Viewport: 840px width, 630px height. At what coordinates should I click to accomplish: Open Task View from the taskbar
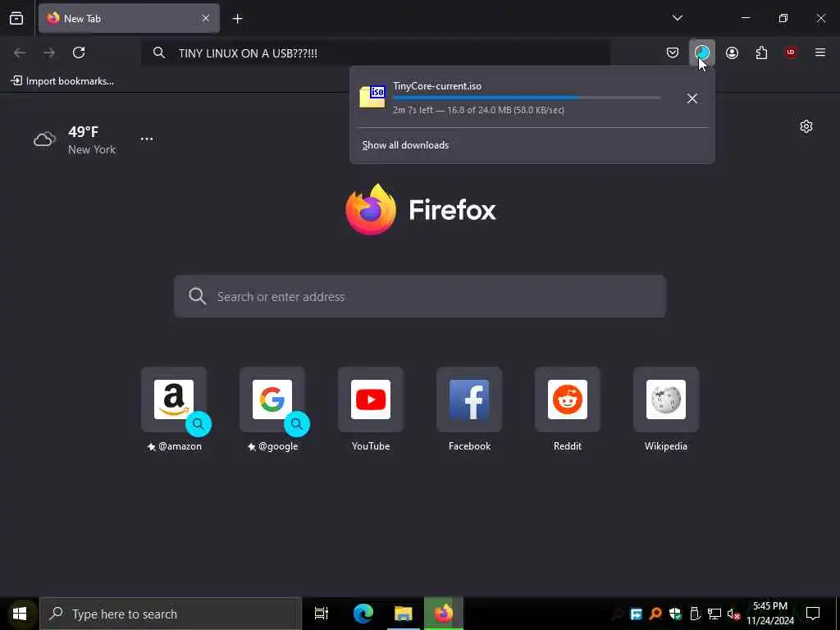(322, 614)
